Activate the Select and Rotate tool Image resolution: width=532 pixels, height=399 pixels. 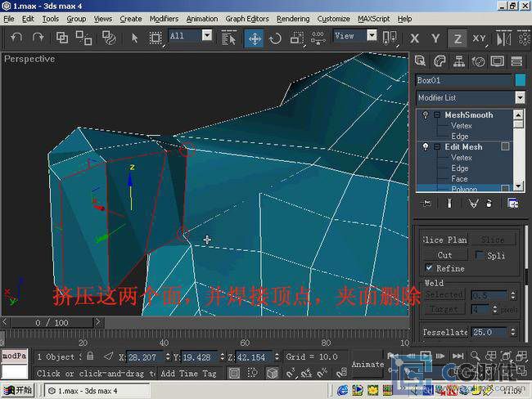click(x=275, y=38)
